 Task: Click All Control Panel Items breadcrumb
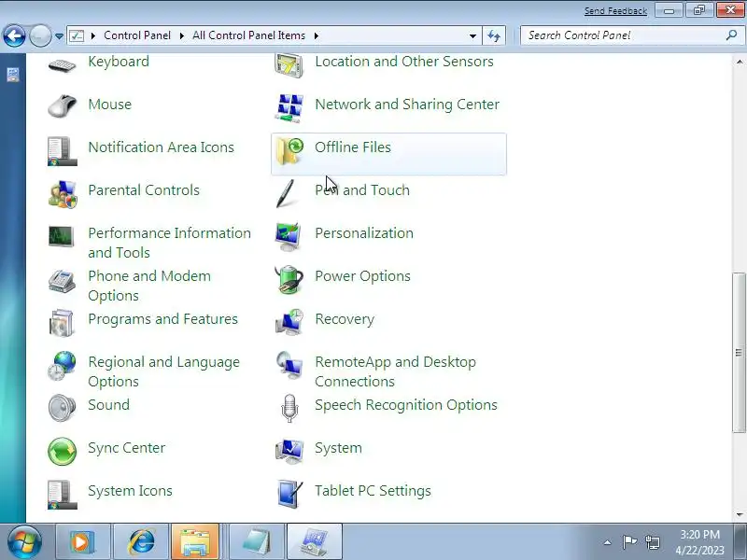pos(248,35)
